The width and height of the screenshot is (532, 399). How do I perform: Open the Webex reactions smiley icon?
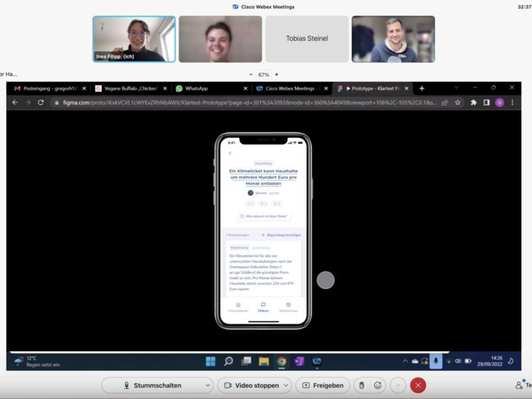tap(378, 385)
